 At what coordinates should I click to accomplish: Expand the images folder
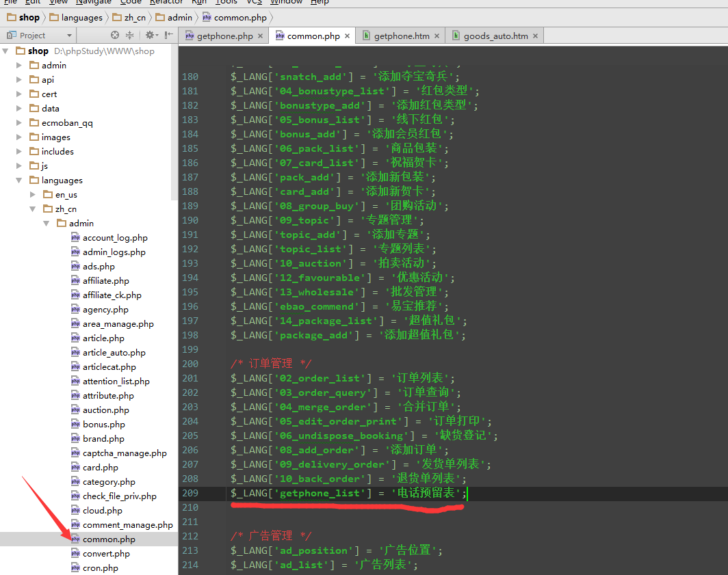[19, 137]
